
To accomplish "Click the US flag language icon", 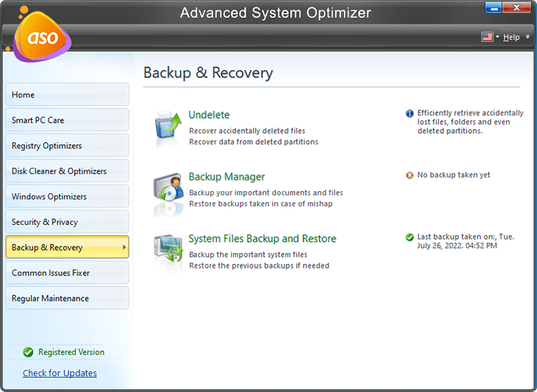I will 487,37.
